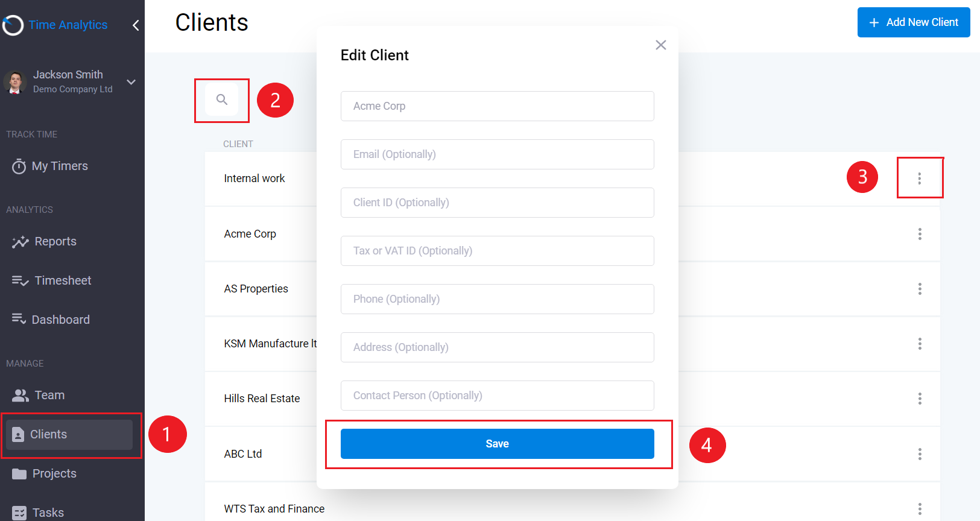Click Add New Client button
Screen dimensions: 980x521
[914, 22]
